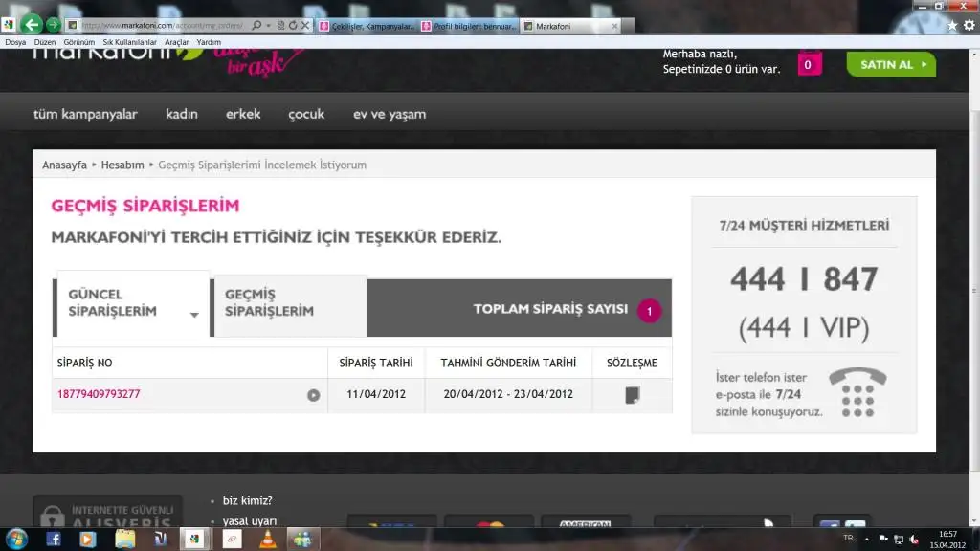
Task: Expand order 18779409793277 with the arrow icon
Action: (x=313, y=395)
